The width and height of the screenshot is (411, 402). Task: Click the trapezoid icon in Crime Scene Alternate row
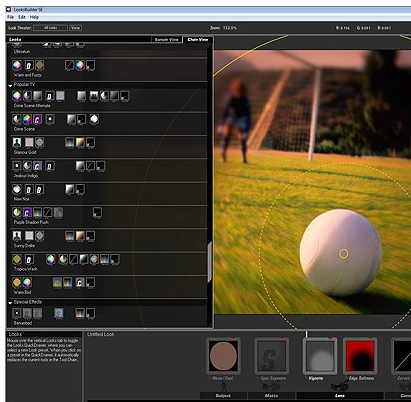[94, 96]
